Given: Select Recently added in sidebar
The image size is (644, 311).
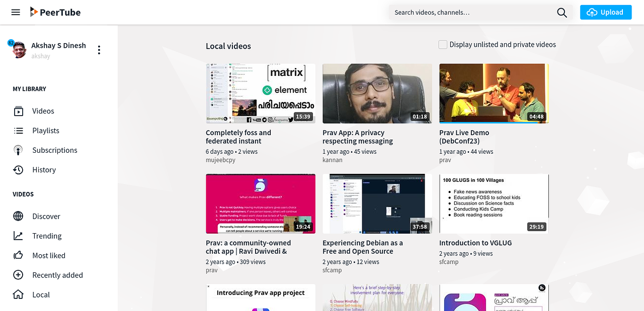Looking at the screenshot, I should point(57,275).
